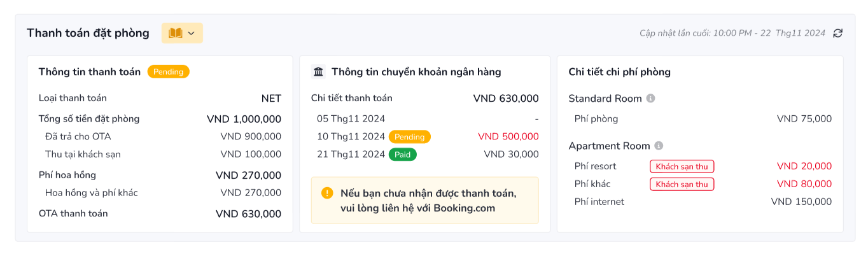
Task: Click the Pending badge on 10 Thg11 2024
Action: 410,137
